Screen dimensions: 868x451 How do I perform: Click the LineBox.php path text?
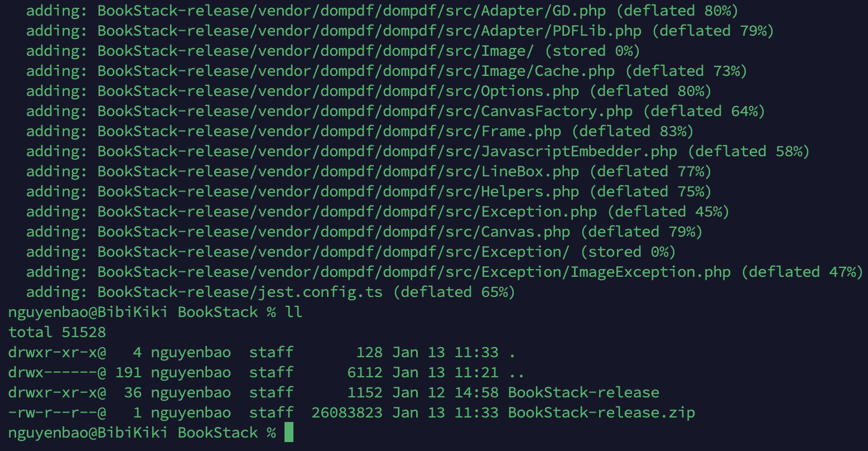coord(530,171)
